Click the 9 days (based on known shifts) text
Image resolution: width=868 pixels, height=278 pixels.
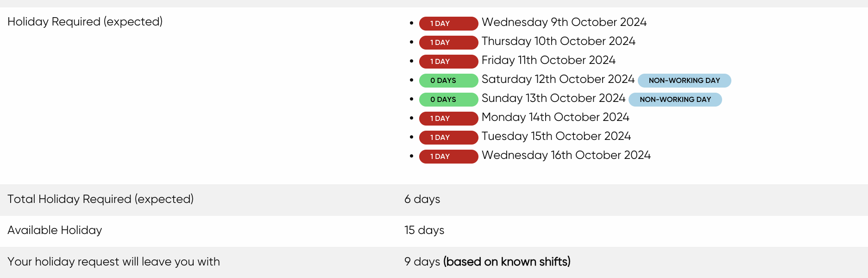point(487,262)
